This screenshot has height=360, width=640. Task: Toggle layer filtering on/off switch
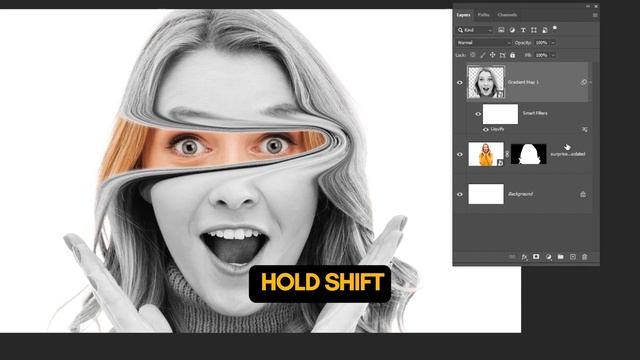pos(555,28)
